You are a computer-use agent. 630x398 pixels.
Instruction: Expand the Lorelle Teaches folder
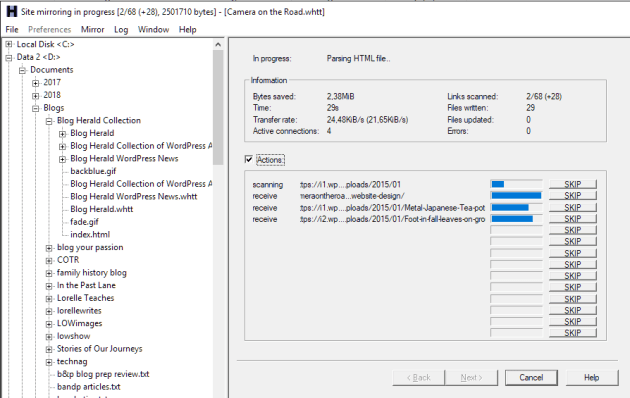click(49, 298)
